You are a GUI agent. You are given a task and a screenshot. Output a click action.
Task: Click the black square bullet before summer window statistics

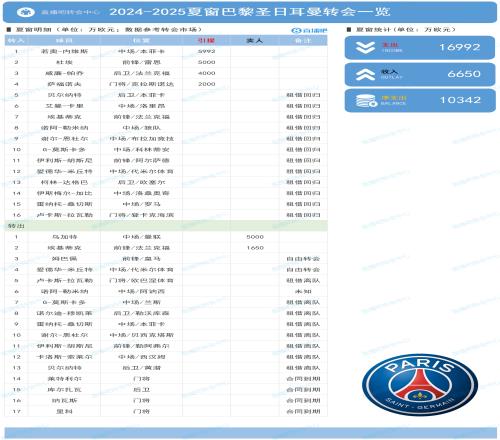349,30
